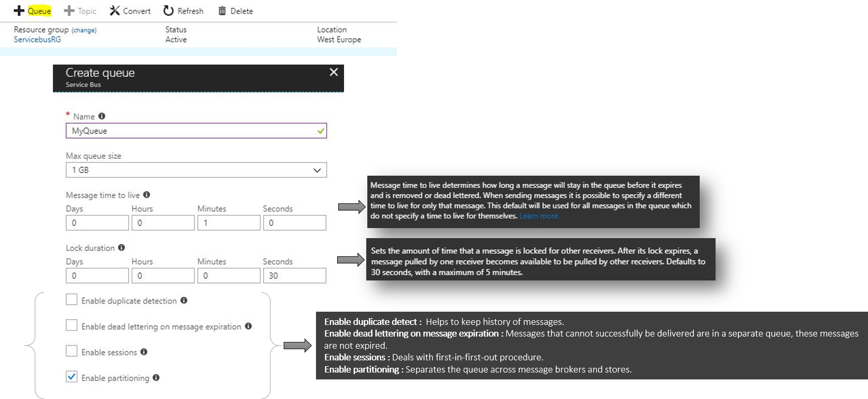Set Message time to live Seconds field

point(295,223)
